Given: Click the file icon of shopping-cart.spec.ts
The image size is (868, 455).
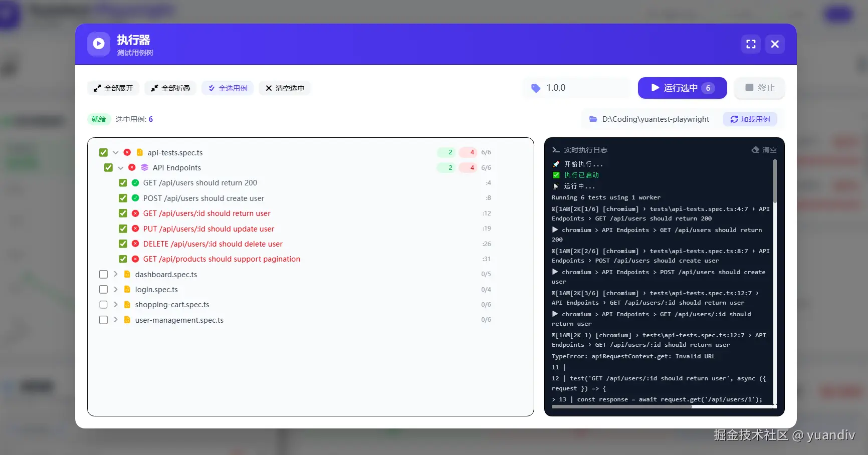Looking at the screenshot, I should tap(127, 305).
